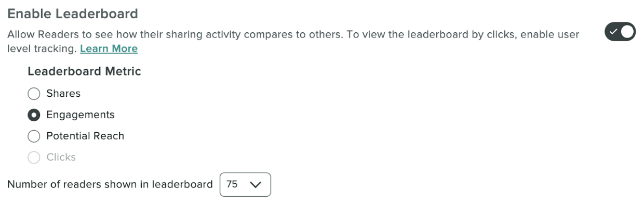Click the Enable Leaderboard heading

pyautogui.click(x=73, y=14)
